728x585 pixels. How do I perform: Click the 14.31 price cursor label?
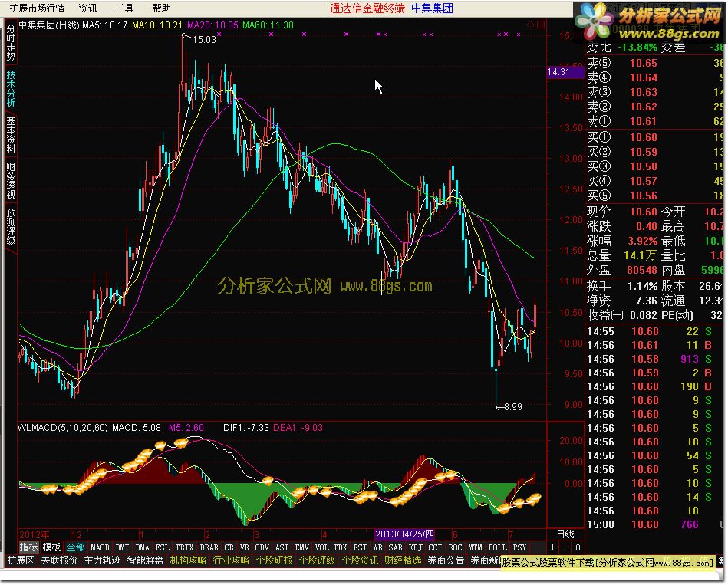pos(565,72)
